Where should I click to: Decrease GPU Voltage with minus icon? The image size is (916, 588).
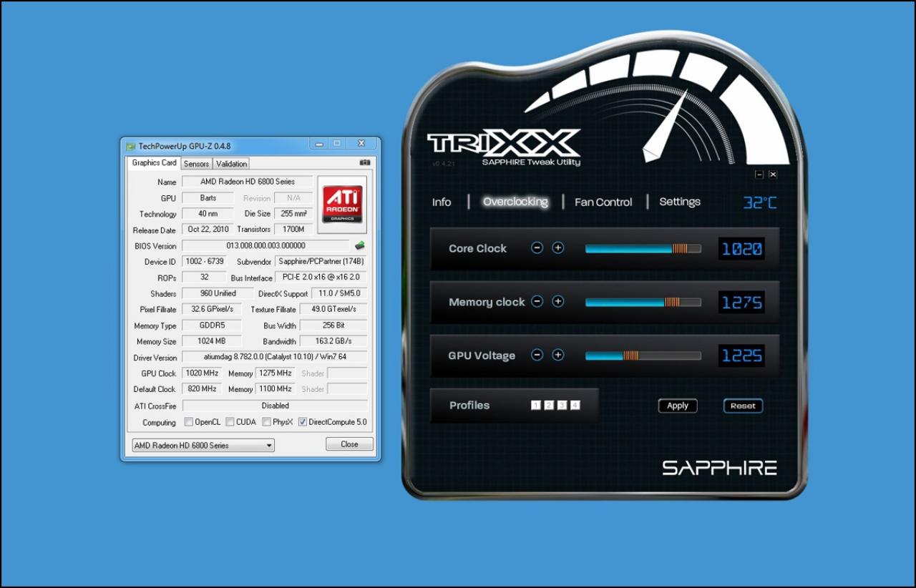coord(537,356)
